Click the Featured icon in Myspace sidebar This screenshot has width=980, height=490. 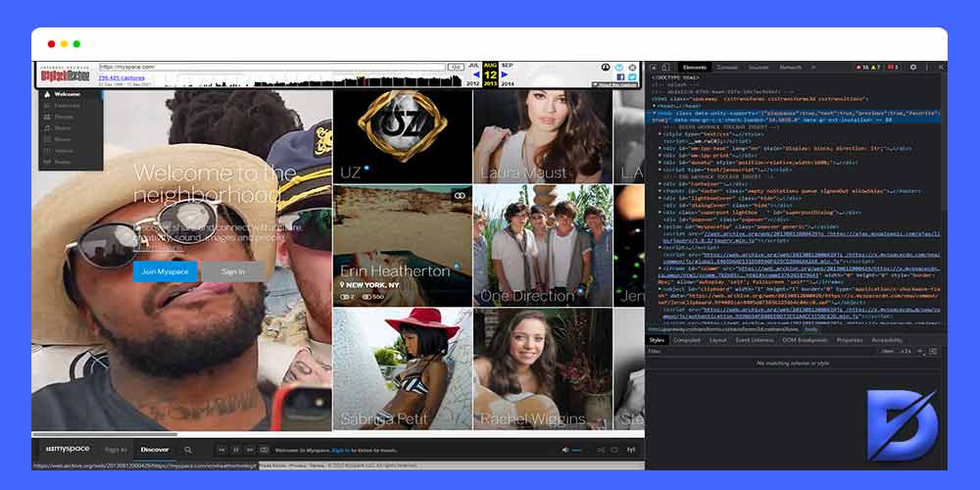click(x=47, y=106)
